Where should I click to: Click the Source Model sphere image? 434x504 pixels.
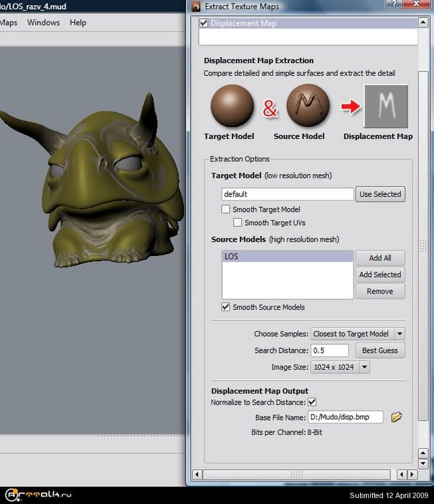tap(308, 106)
